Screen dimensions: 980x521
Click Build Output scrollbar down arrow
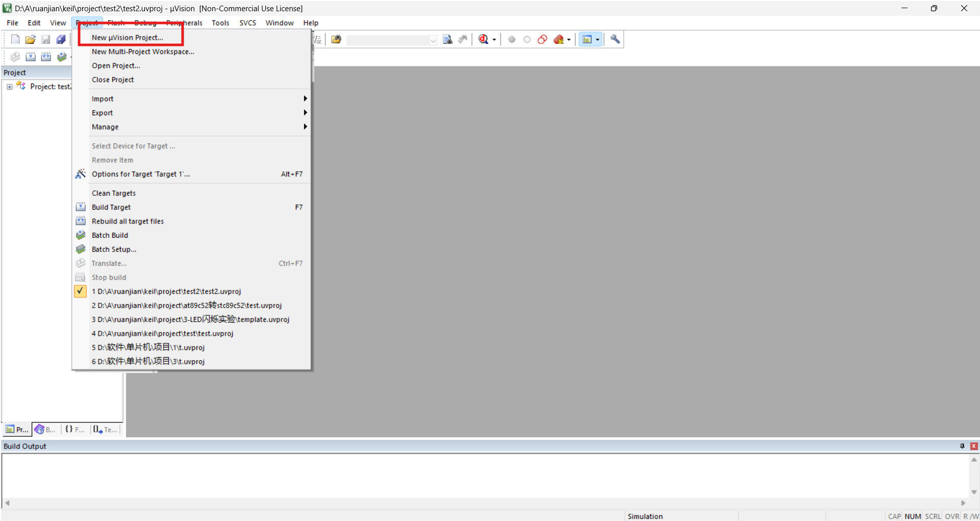pyautogui.click(x=974, y=492)
